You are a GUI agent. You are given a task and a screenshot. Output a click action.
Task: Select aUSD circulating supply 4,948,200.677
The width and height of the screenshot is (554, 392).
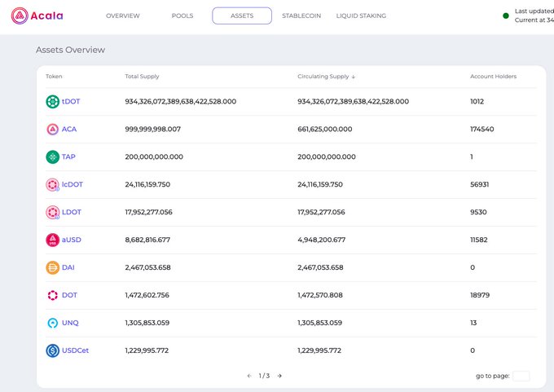[x=322, y=240]
